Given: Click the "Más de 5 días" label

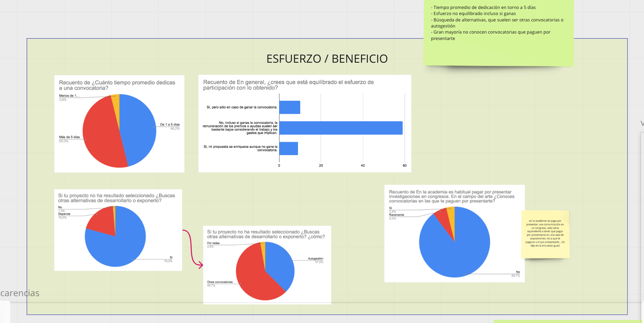Looking at the screenshot, I should pos(69,137).
